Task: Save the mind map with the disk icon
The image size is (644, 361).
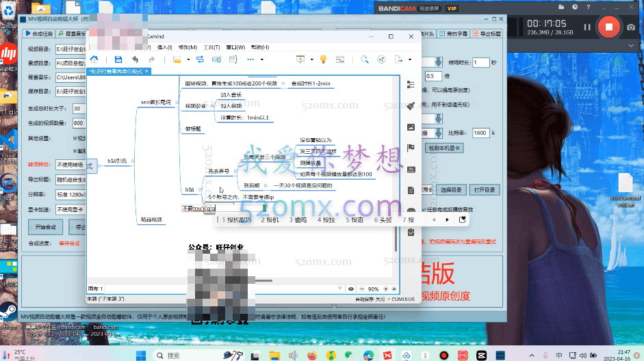Action: click(118, 59)
